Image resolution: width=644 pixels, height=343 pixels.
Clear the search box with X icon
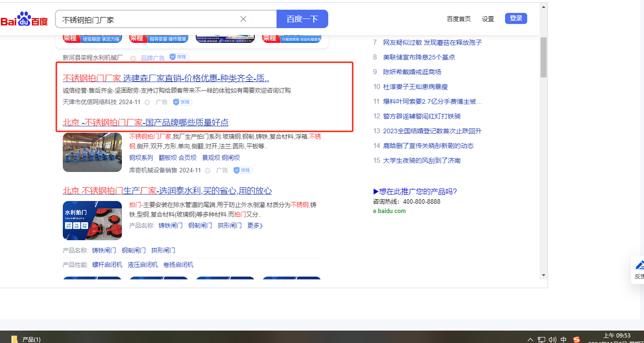[243, 19]
